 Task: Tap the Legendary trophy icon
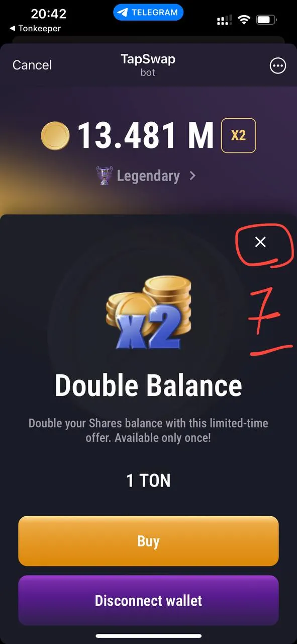105,176
